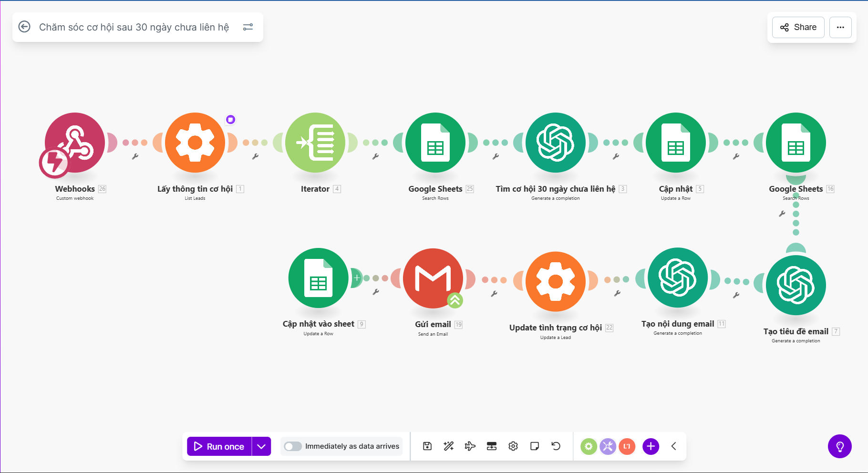Click the auto-align magic wand icon
The image size is (868, 473).
pyautogui.click(x=449, y=446)
